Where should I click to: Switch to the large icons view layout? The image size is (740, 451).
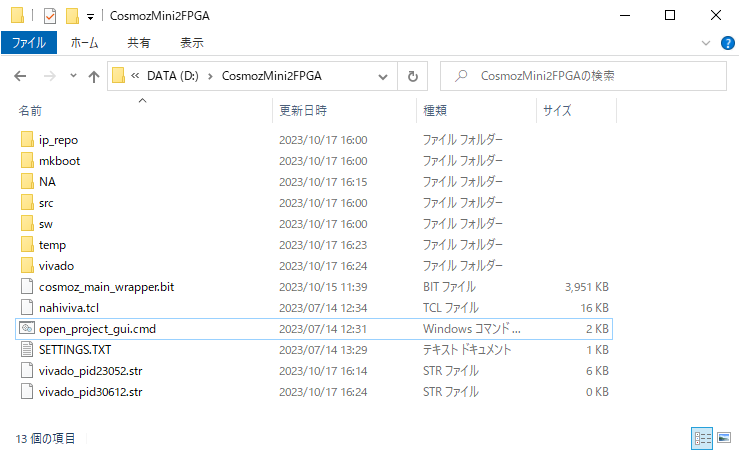coord(721,438)
